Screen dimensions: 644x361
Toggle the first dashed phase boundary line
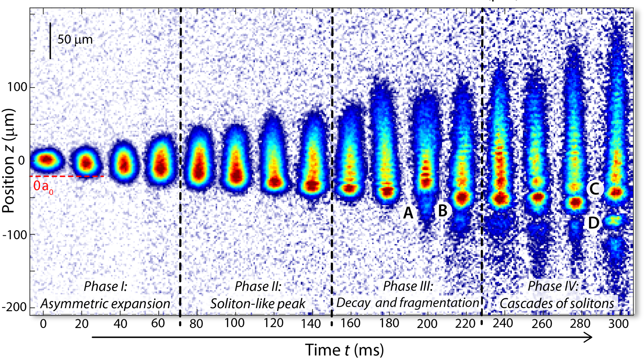181,157
